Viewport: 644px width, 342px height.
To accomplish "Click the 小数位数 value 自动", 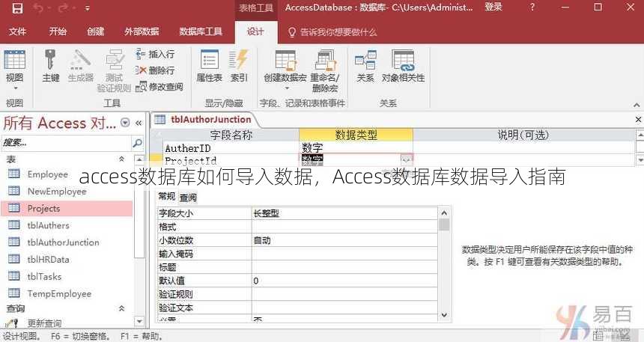I will (x=344, y=240).
